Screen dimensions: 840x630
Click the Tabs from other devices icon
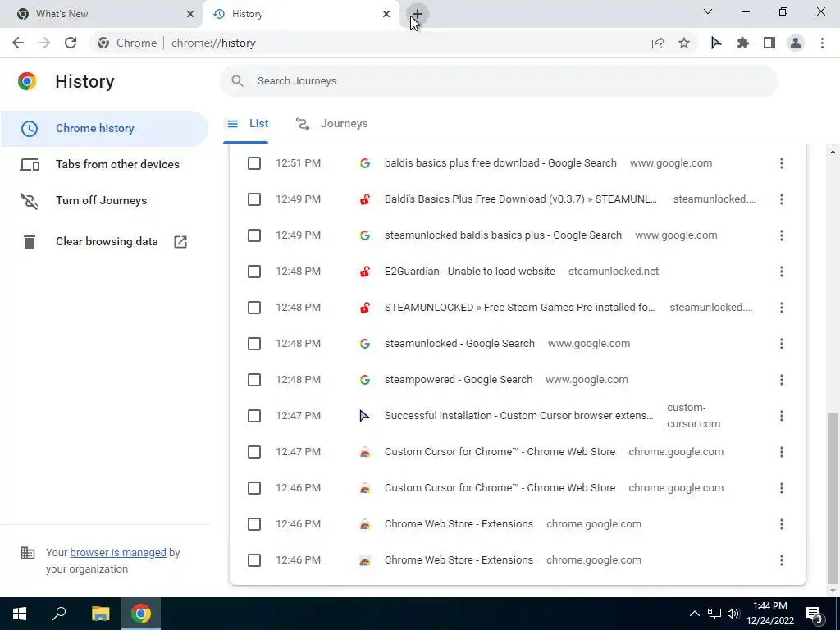30,164
